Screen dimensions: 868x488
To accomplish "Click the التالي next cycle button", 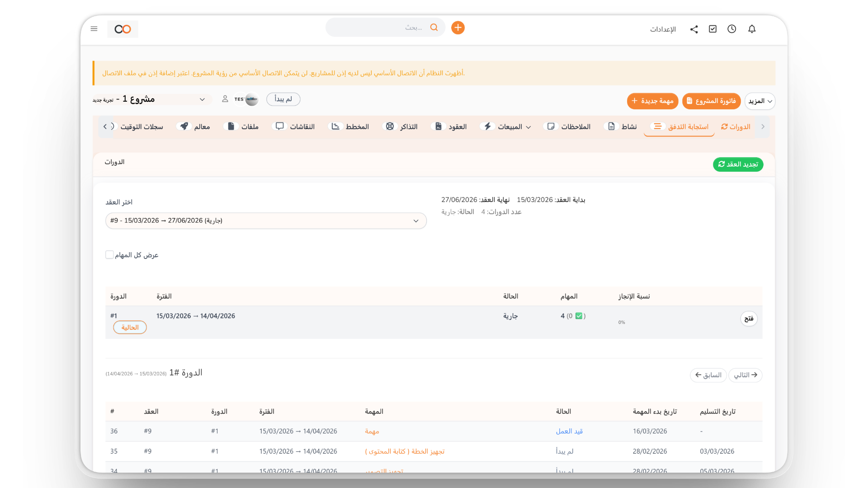I will 745,375.
